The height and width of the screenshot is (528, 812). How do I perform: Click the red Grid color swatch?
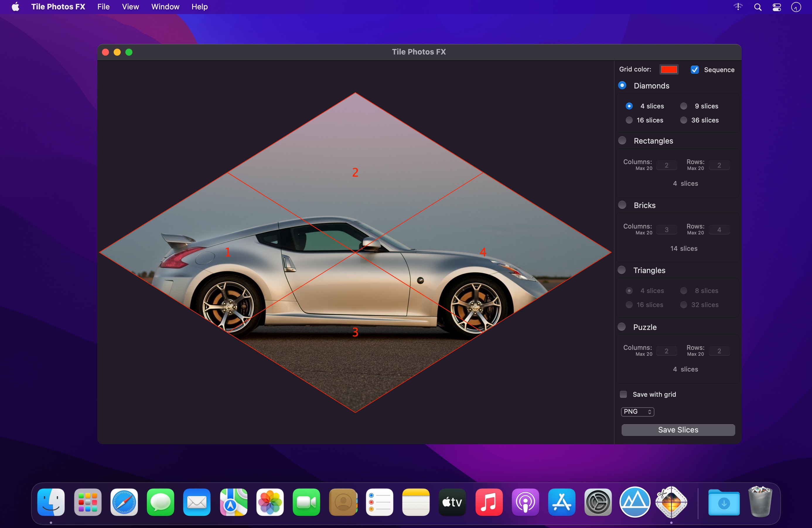click(x=669, y=69)
